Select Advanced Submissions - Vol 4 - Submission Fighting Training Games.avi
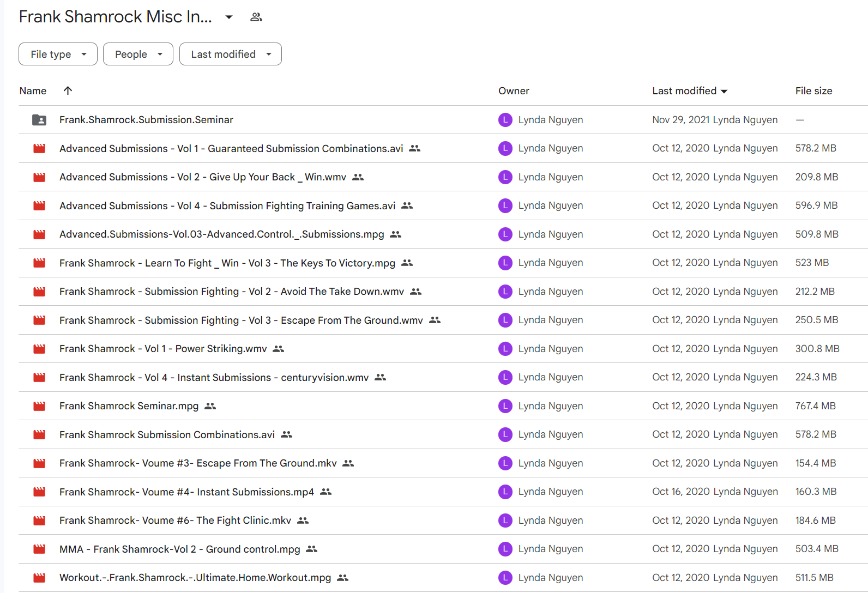 227,205
